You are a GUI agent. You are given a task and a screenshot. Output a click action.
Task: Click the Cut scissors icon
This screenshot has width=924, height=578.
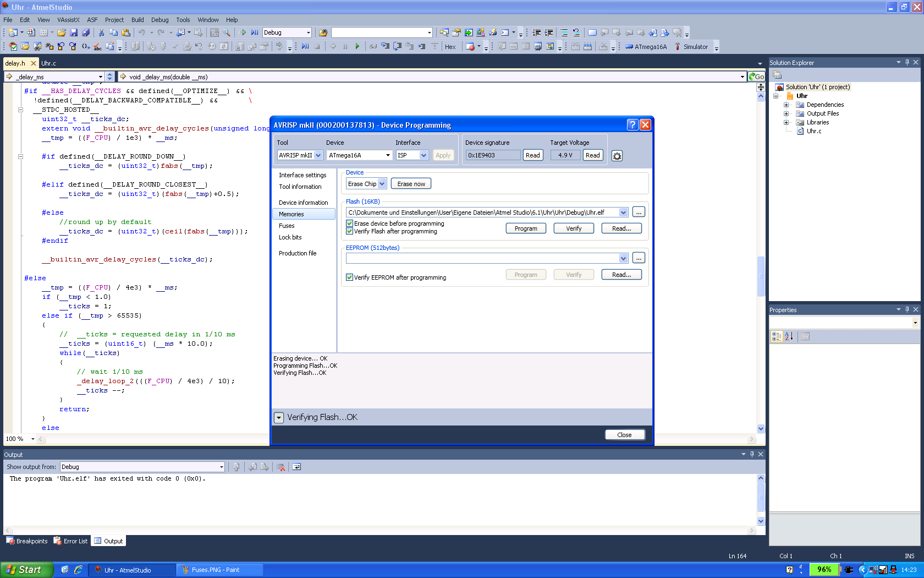[x=101, y=32]
